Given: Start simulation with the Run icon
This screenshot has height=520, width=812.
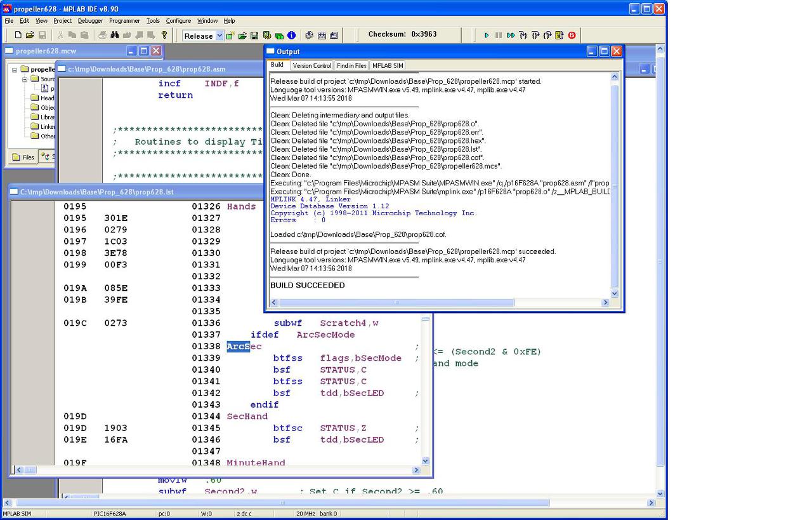Looking at the screenshot, I should point(487,36).
